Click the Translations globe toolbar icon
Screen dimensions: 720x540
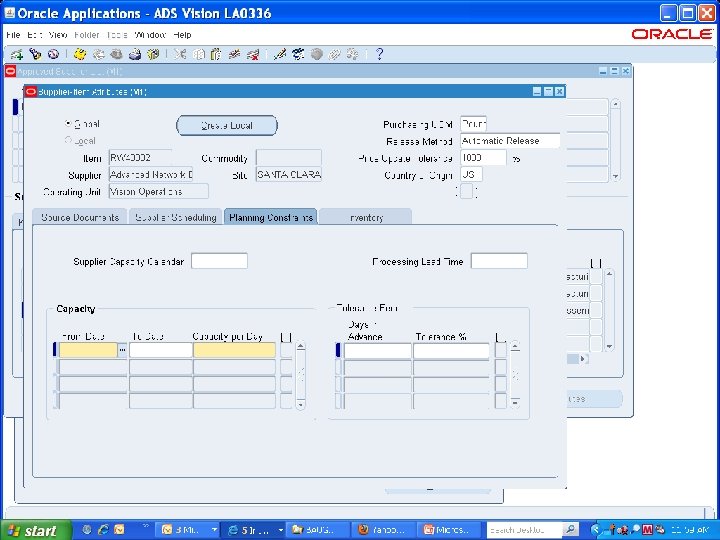(x=316, y=54)
